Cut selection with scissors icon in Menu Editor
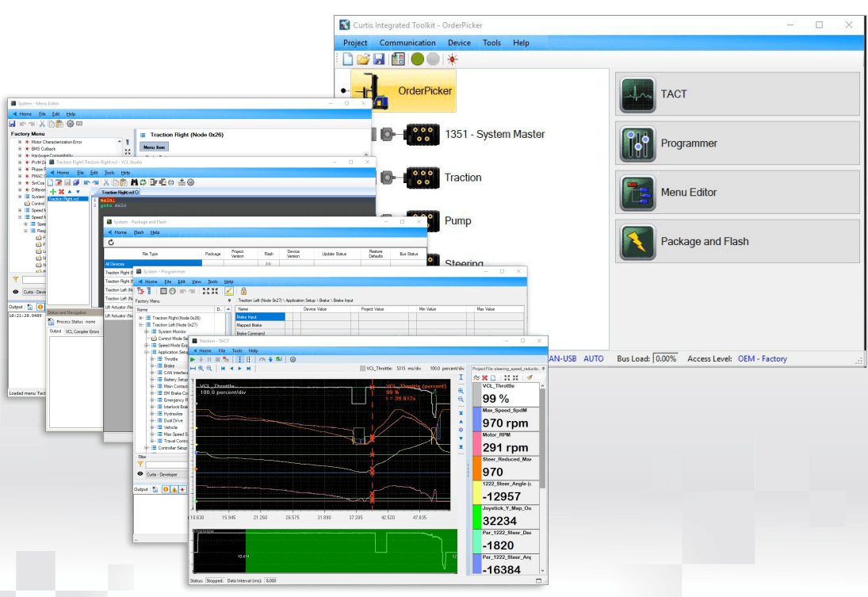The width and height of the screenshot is (868, 597). tap(42, 123)
